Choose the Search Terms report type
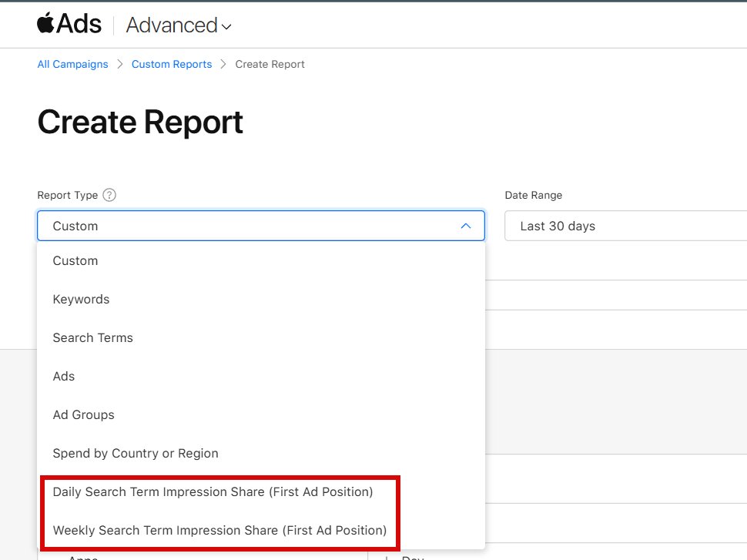 click(x=261, y=338)
